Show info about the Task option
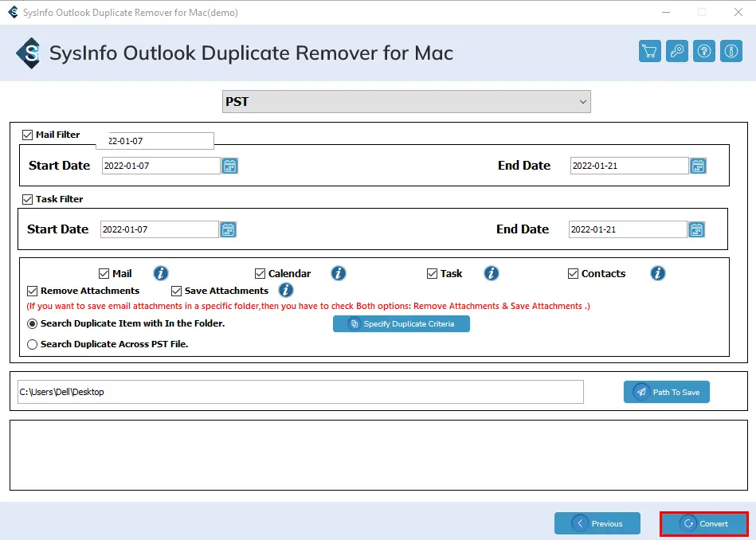This screenshot has width=756, height=540. (491, 273)
